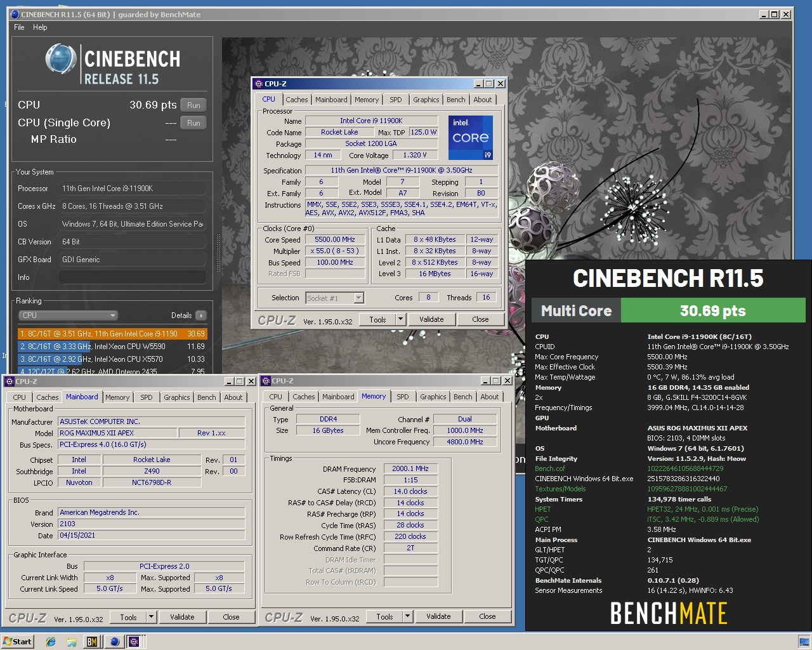Switch to Cinebench sphere taskbar icon
Viewport: 812px width, 650px height.
click(x=114, y=642)
